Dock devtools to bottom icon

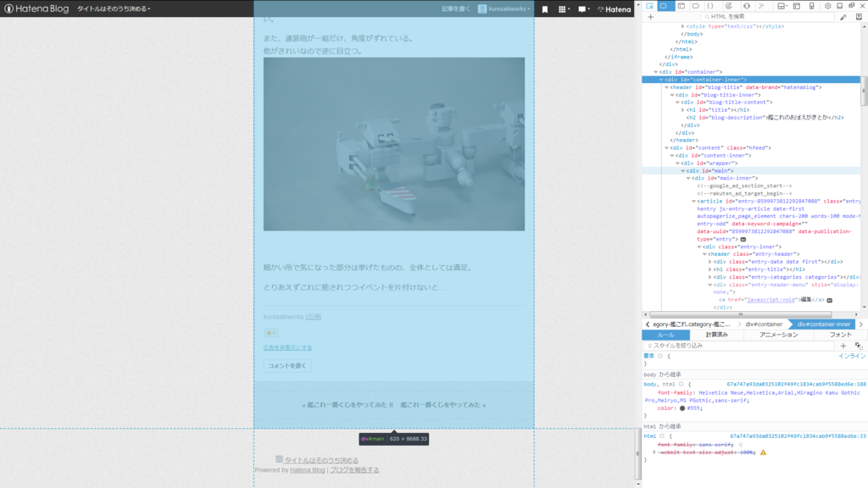pos(840,6)
